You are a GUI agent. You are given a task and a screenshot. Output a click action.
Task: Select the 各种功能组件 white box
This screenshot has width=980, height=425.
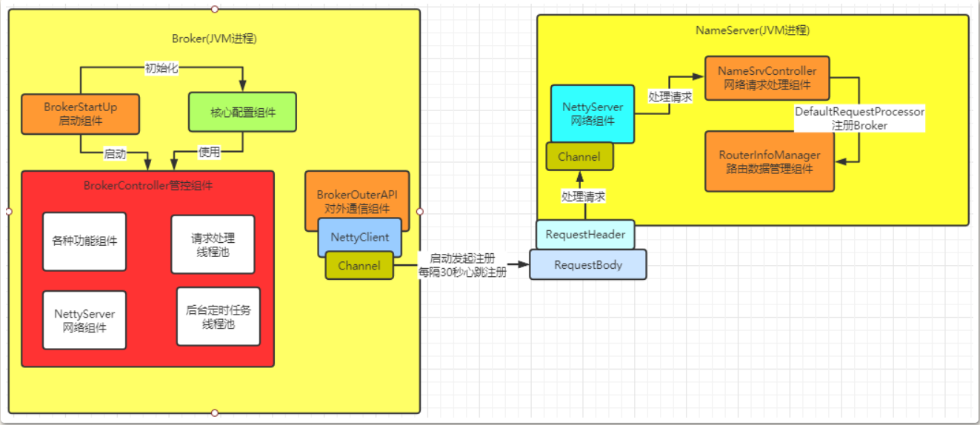click(x=84, y=241)
